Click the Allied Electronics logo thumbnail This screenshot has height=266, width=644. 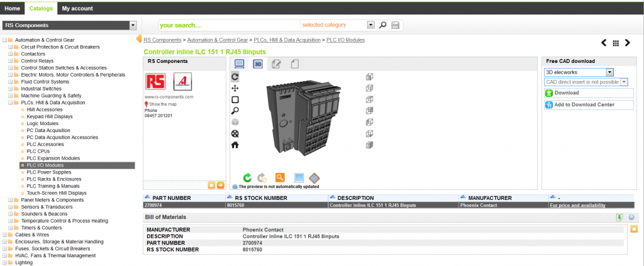(182, 81)
